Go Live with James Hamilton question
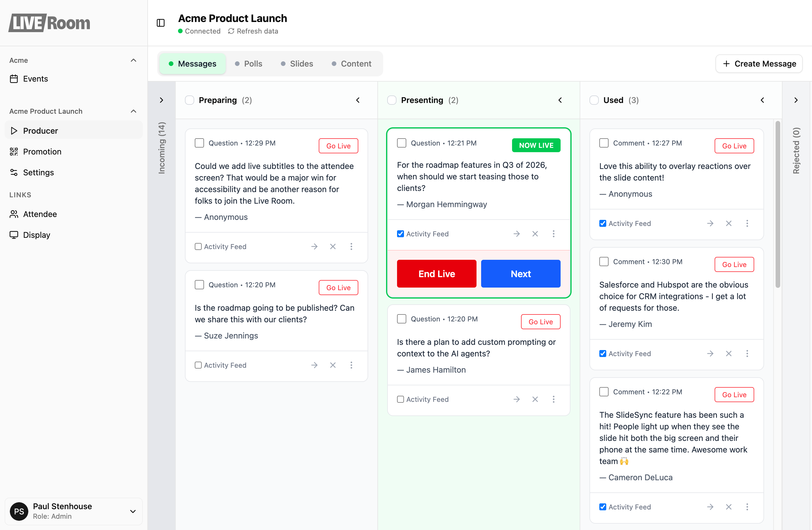This screenshot has width=812, height=530. click(x=540, y=322)
